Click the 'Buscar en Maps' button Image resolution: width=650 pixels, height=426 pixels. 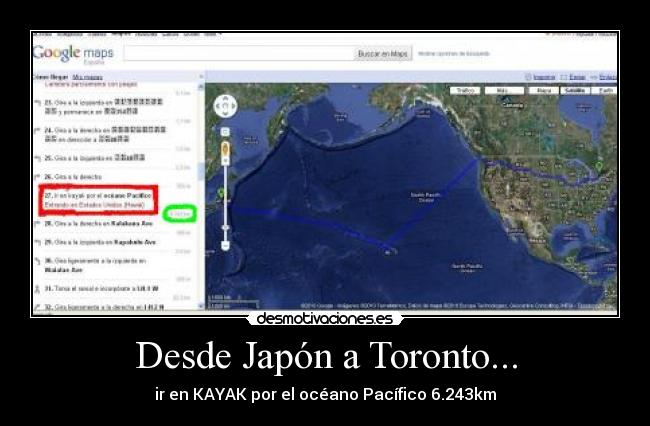coord(383,54)
